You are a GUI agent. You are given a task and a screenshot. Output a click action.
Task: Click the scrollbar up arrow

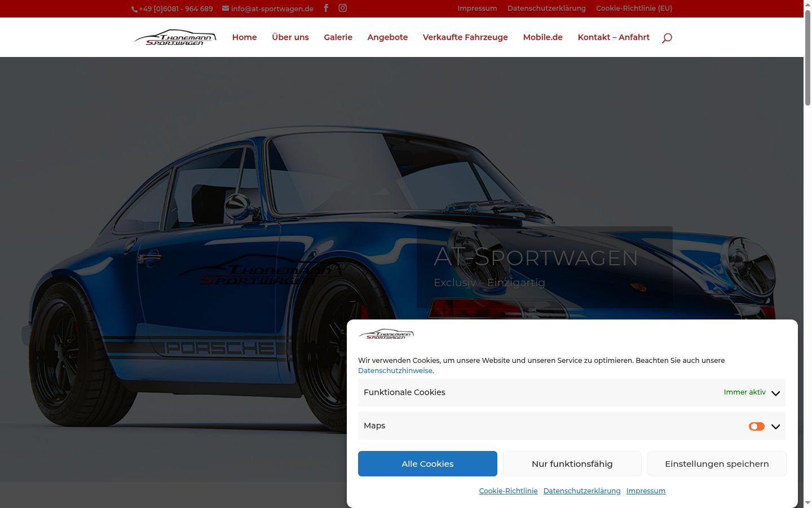[807, 4]
